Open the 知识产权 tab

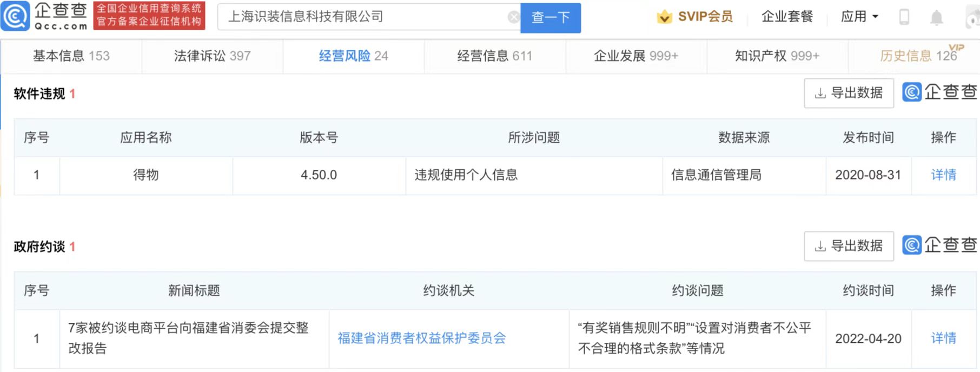click(x=777, y=56)
